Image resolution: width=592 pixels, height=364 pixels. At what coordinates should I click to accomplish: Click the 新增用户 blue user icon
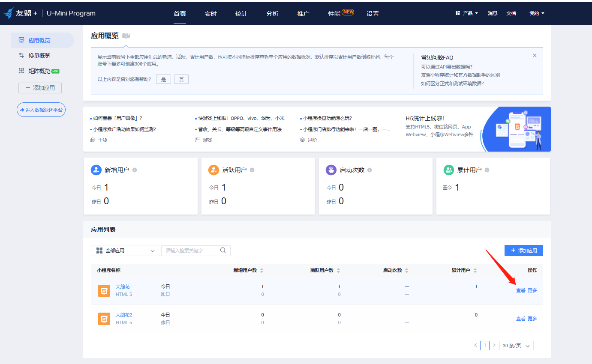96,170
